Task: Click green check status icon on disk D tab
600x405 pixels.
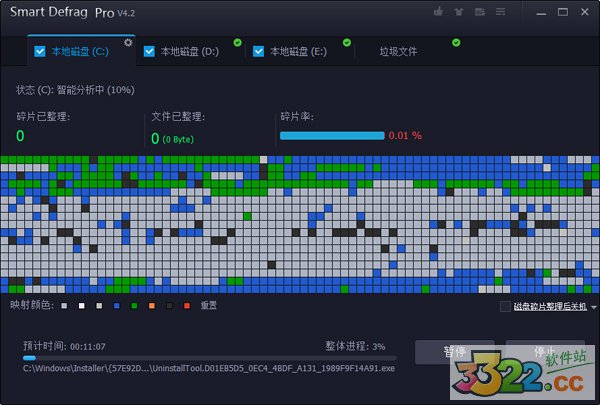Action: pyautogui.click(x=238, y=42)
